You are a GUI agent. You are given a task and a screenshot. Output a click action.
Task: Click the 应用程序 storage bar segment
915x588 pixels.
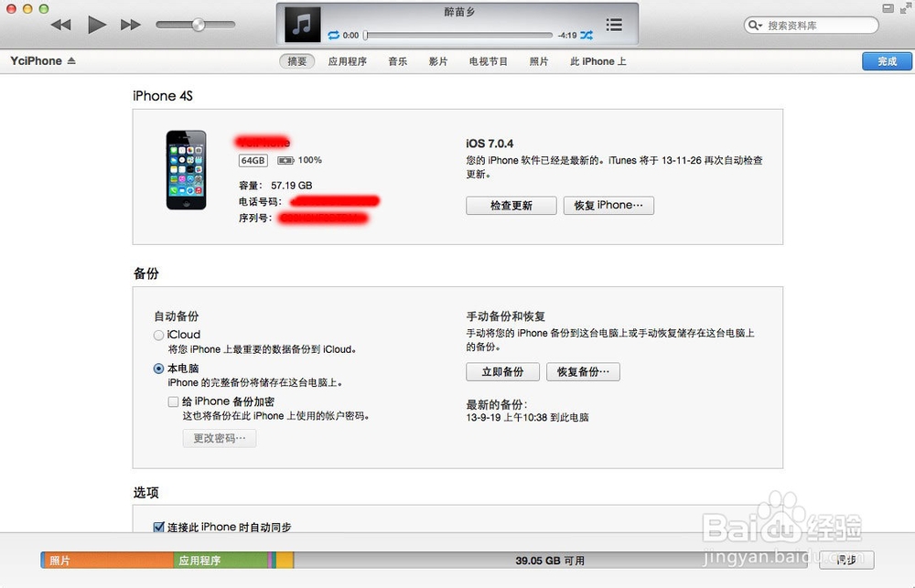pyautogui.click(x=220, y=561)
